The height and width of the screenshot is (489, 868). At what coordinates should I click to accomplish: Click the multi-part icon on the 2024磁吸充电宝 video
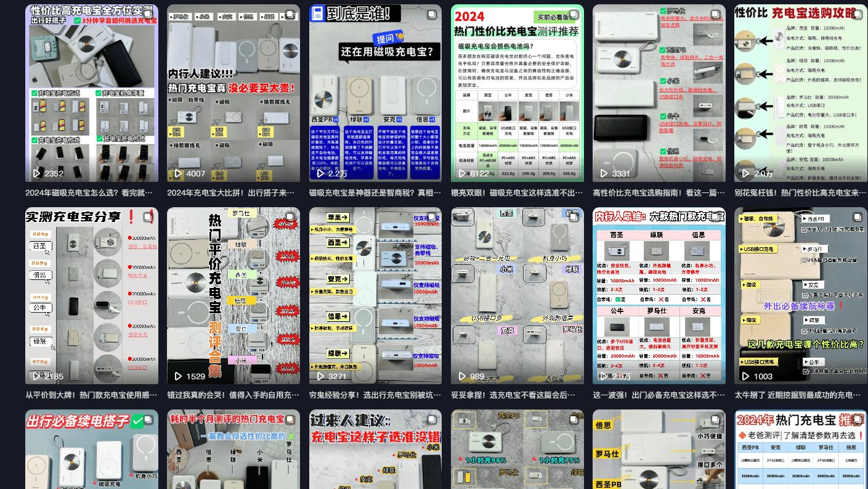click(573, 15)
